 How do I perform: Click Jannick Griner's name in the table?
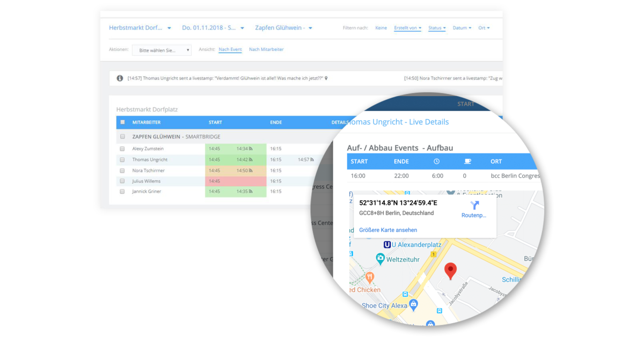point(147,191)
